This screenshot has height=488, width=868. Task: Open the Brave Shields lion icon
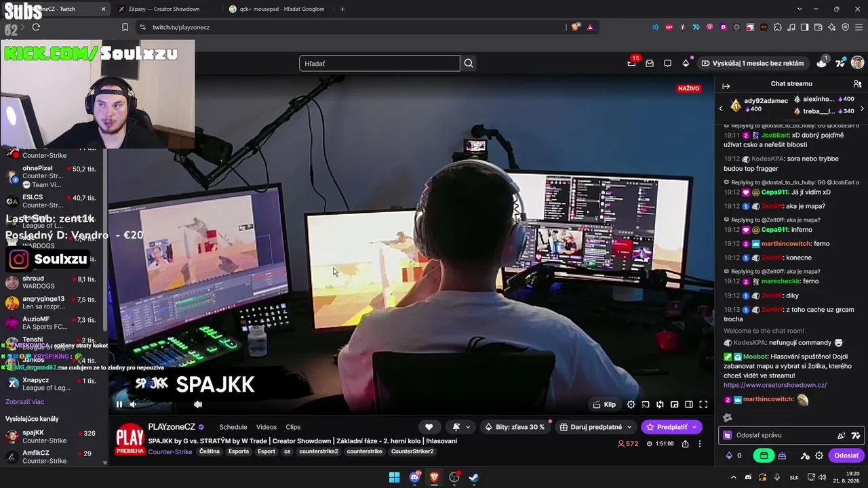pyautogui.click(x=574, y=27)
